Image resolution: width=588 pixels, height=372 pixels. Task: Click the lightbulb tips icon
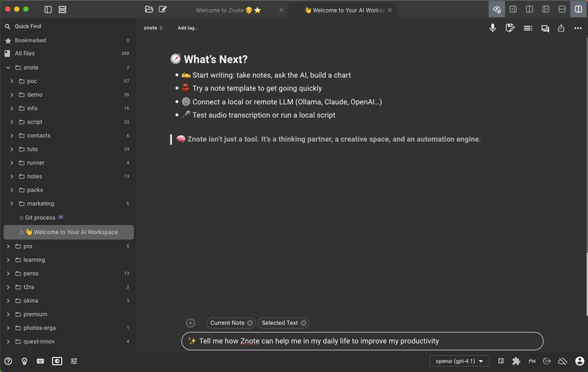click(24, 361)
